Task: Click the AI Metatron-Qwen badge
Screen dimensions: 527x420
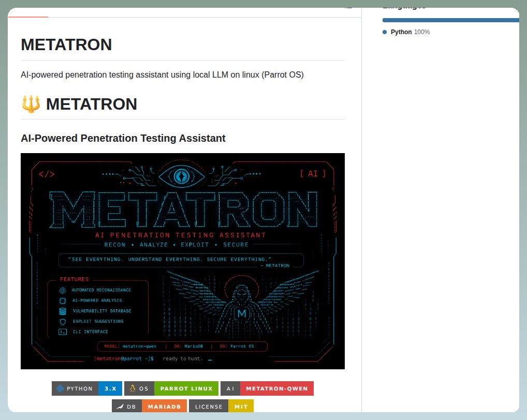Action: click(x=267, y=388)
